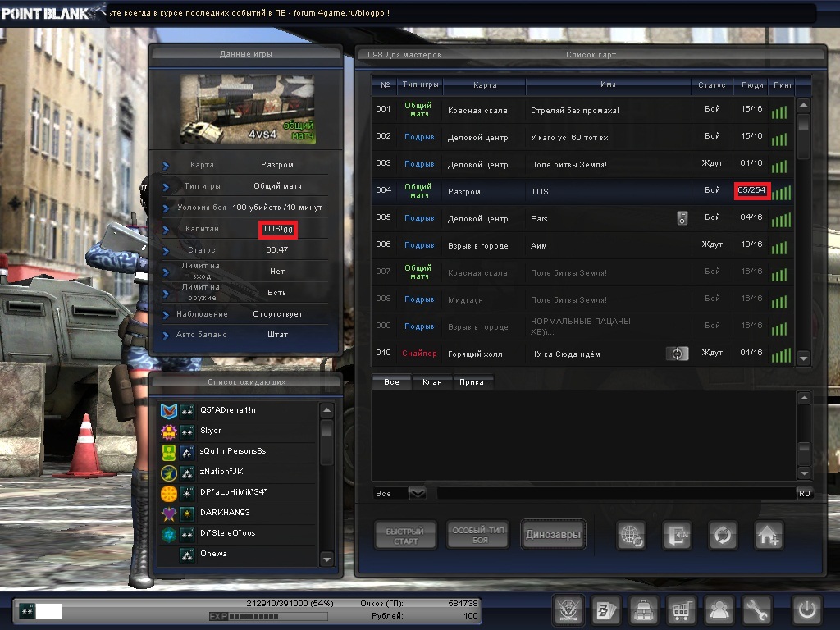Sort rooms by the 'Люди' column header
The width and height of the screenshot is (840, 630).
[x=751, y=84]
